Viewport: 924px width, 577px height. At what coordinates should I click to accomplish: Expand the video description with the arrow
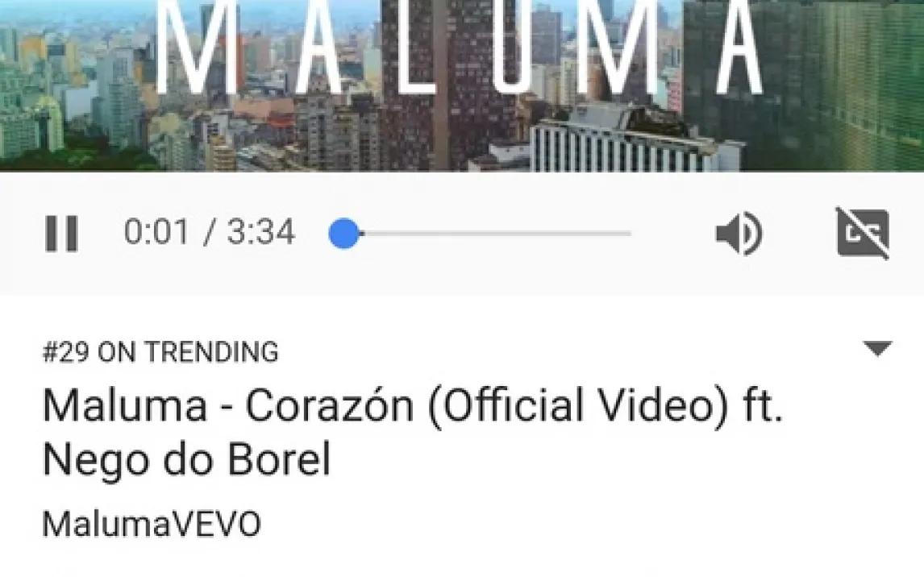pyautogui.click(x=877, y=349)
